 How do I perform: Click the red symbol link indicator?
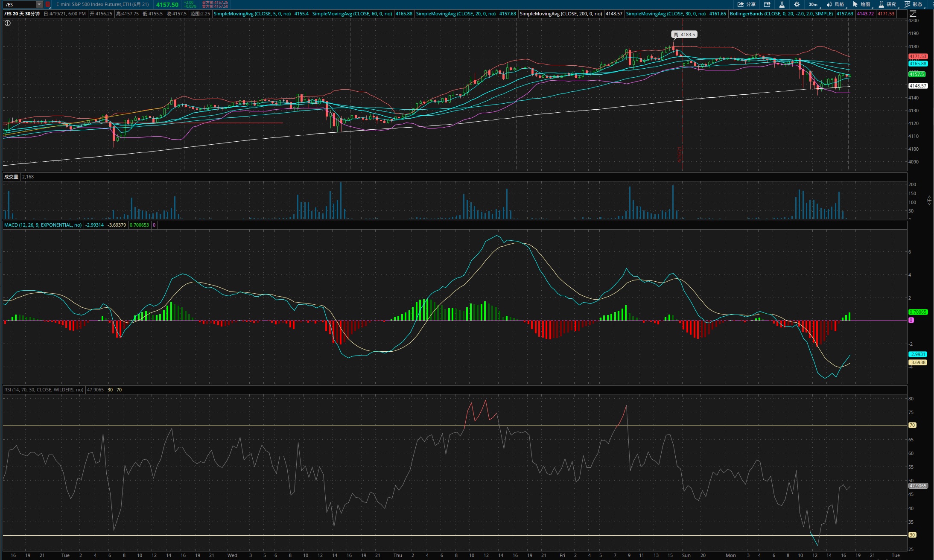pyautogui.click(x=48, y=4)
